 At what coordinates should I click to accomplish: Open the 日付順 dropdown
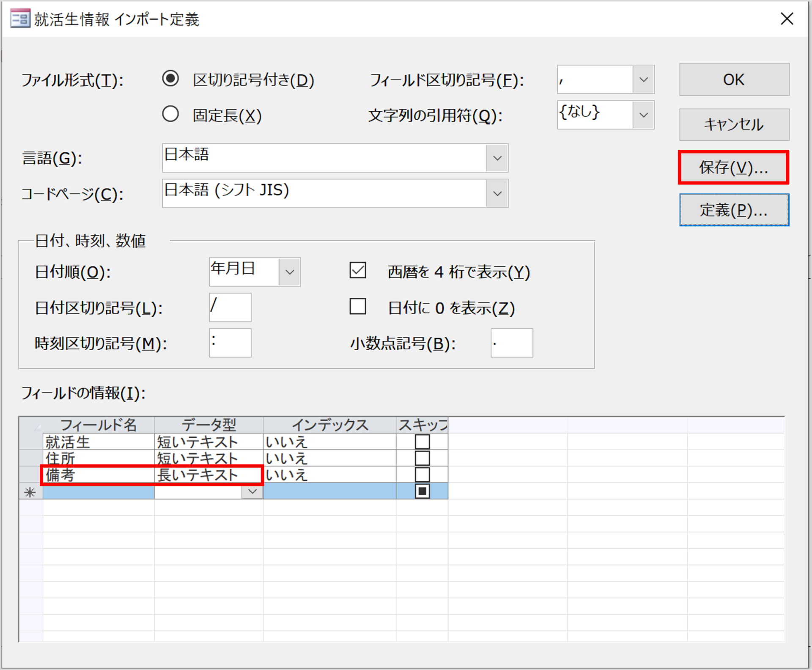(x=290, y=272)
